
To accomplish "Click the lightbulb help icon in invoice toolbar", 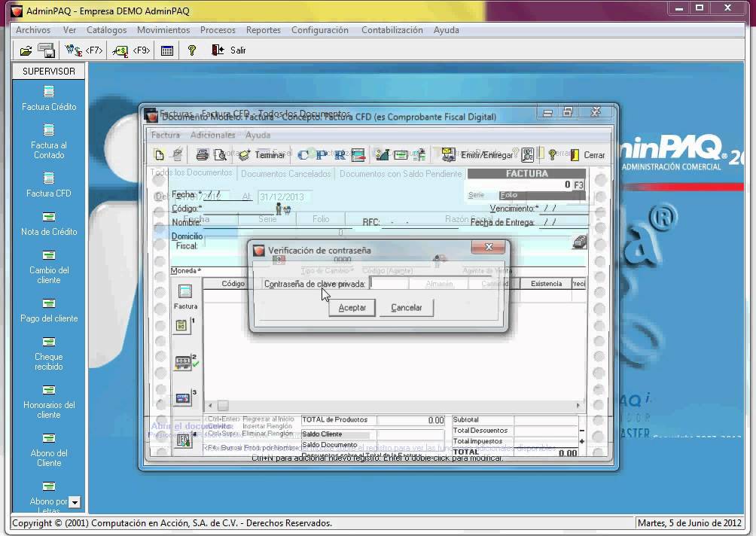I will coord(553,155).
